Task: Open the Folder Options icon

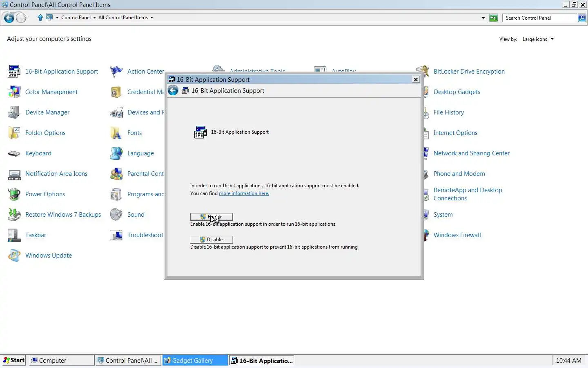Action: pos(14,133)
